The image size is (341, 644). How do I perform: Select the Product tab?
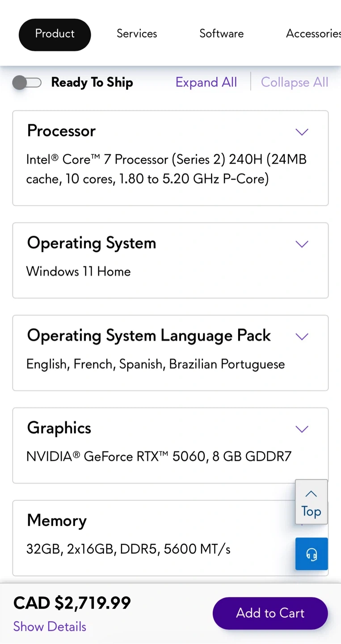click(55, 34)
